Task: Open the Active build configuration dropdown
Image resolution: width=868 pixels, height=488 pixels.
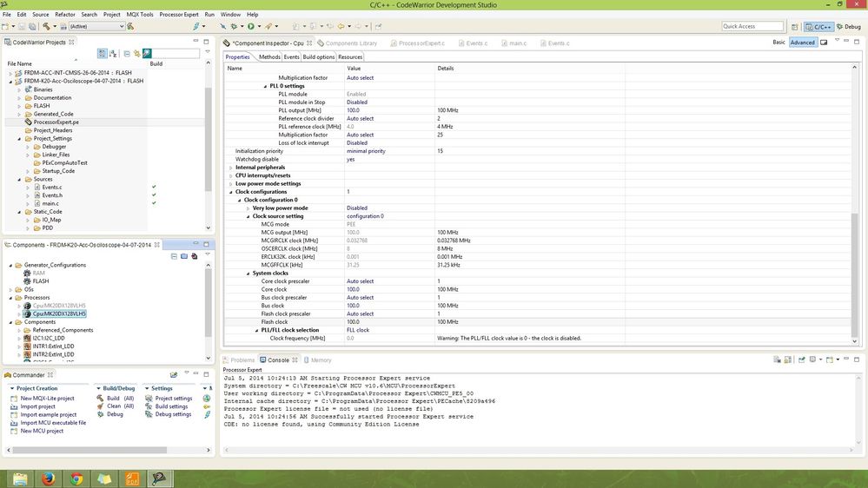Action: [x=96, y=26]
